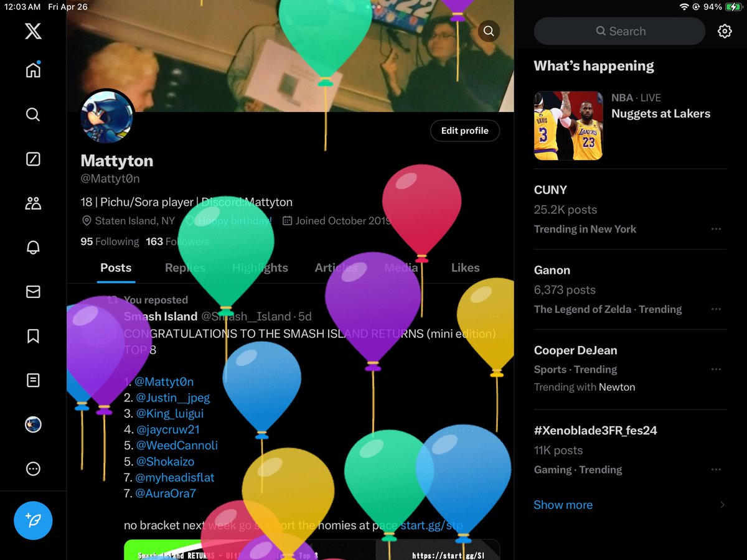Open Communities people icon
Image resolution: width=747 pixels, height=560 pixels.
tap(33, 203)
